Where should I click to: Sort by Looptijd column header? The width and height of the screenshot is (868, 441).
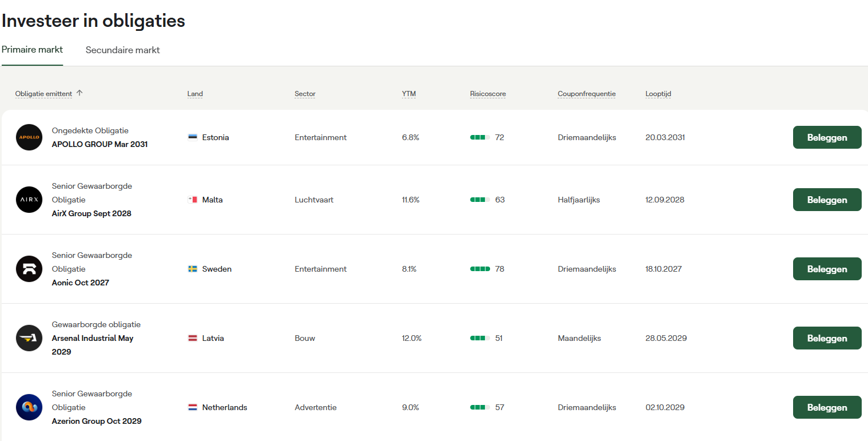click(658, 94)
